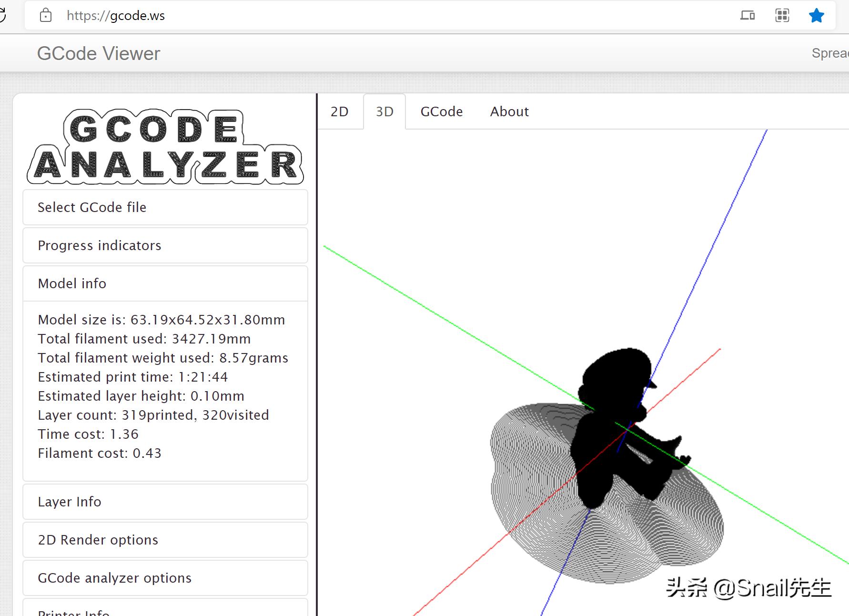Click the browser refresh icon
849x616 pixels.
(2, 16)
